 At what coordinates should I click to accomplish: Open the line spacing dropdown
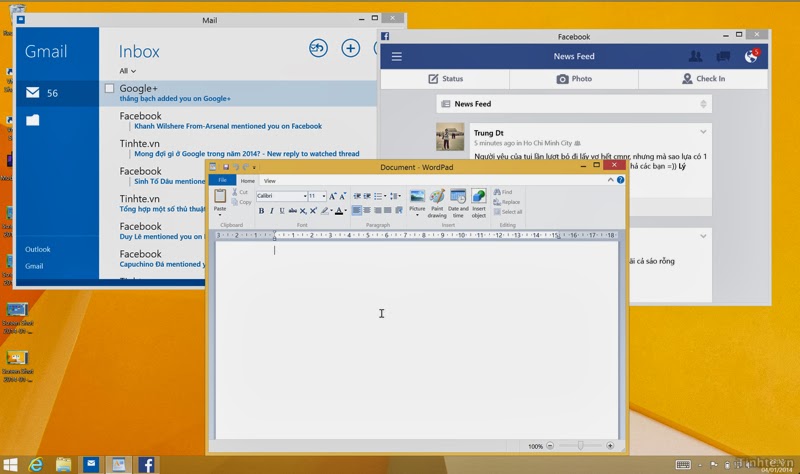[395, 196]
